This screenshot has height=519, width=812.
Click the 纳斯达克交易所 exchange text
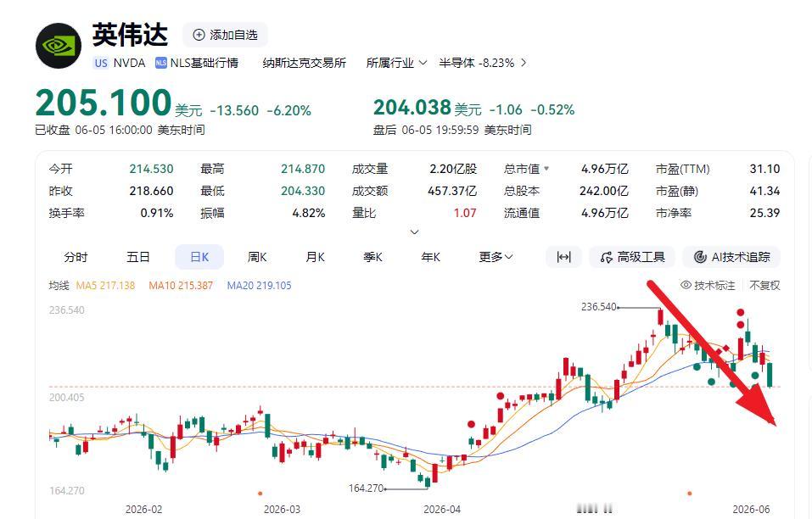pyautogui.click(x=305, y=63)
